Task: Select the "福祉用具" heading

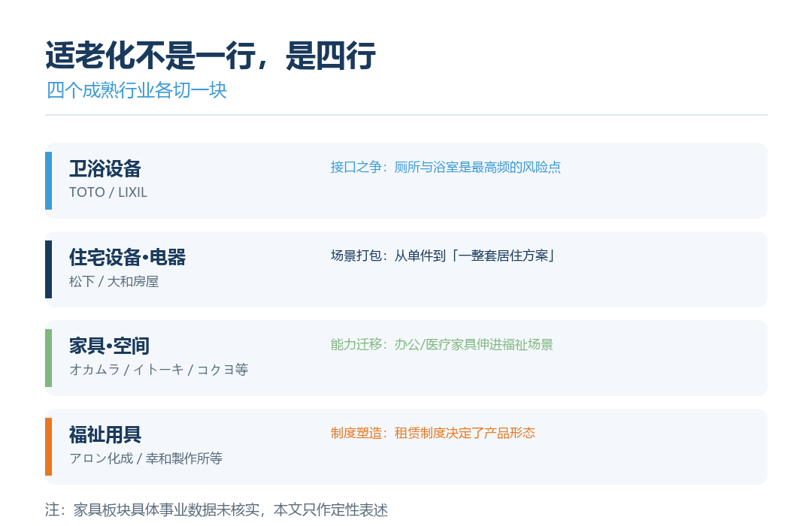Action: [105, 435]
